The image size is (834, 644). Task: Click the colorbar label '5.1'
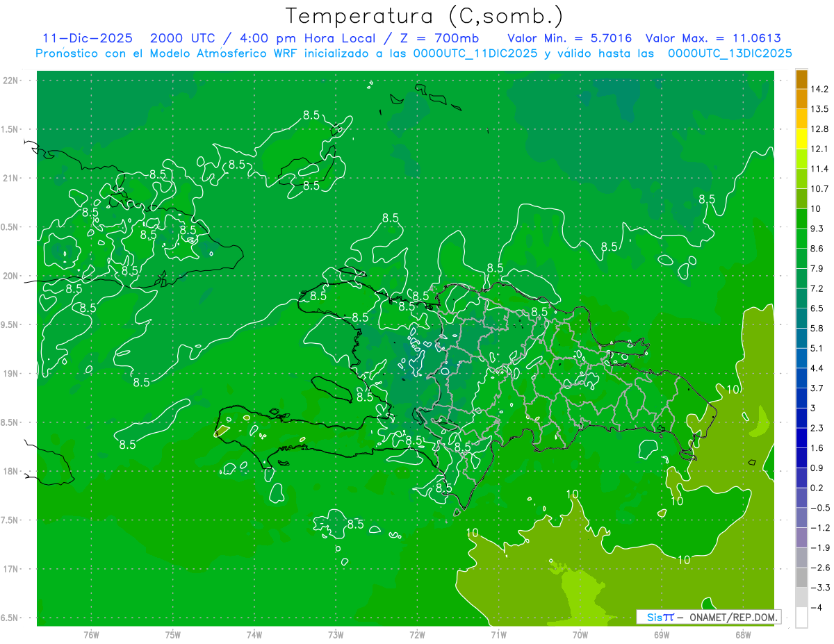click(x=817, y=348)
